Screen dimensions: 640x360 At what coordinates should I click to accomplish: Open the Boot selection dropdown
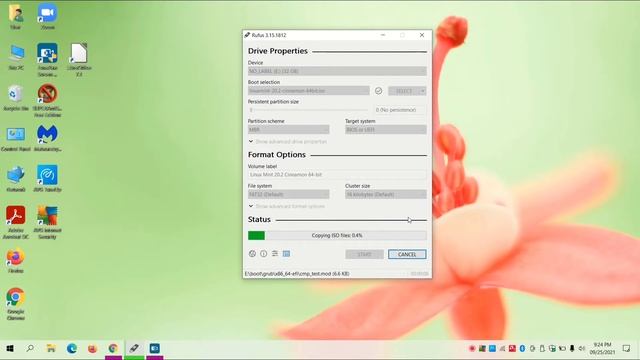pos(309,91)
